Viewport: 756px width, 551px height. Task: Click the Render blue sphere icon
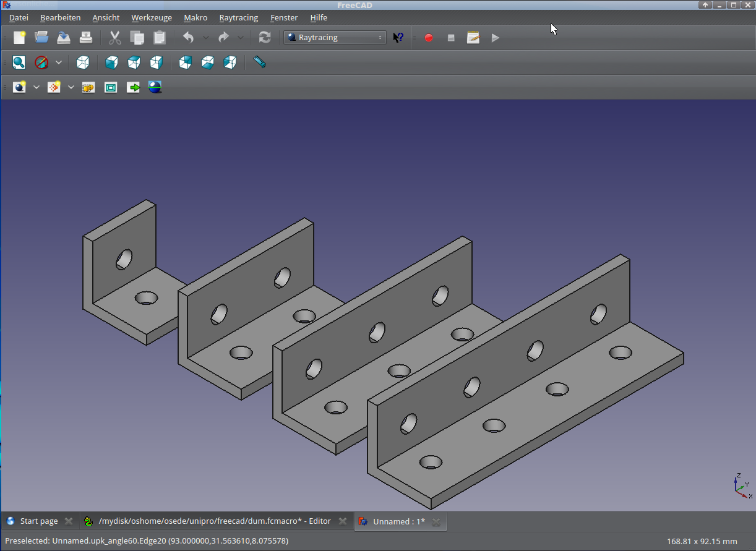(155, 87)
